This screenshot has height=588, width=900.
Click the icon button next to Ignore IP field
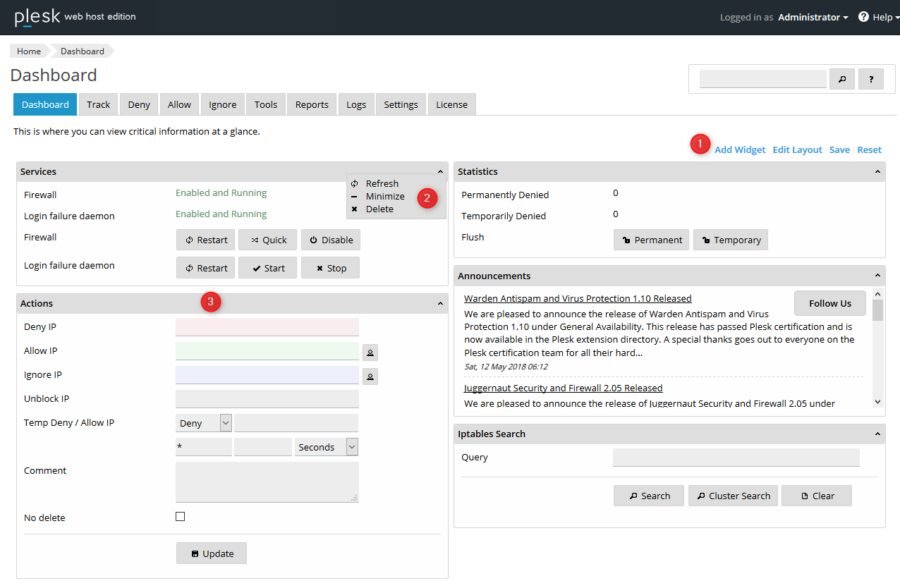370,376
